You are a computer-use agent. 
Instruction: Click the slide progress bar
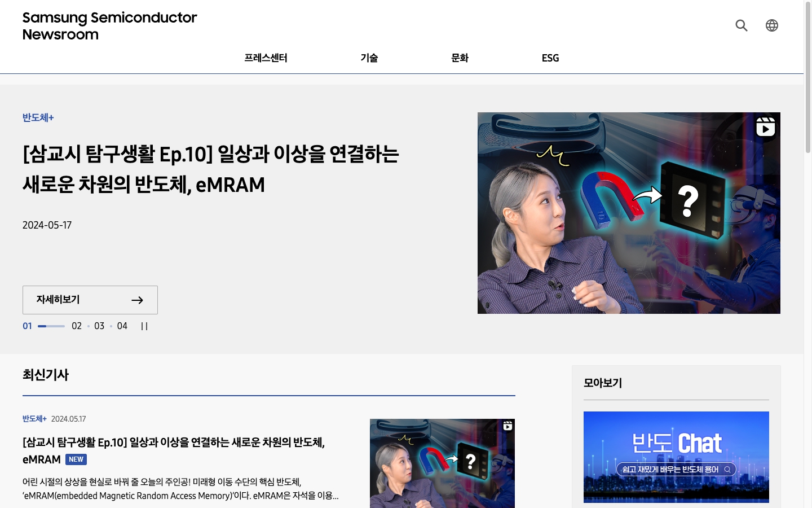[51, 326]
